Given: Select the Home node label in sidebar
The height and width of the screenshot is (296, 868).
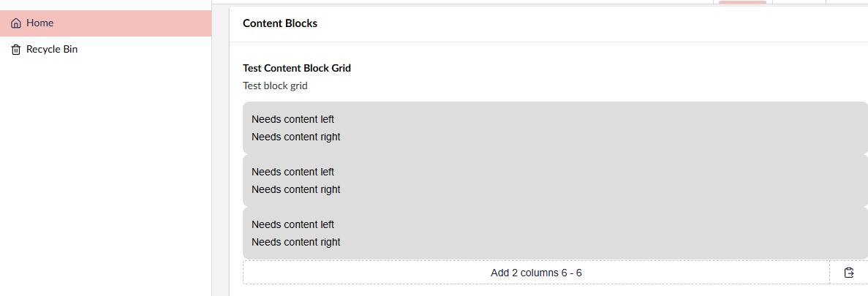Looking at the screenshot, I should [40, 23].
